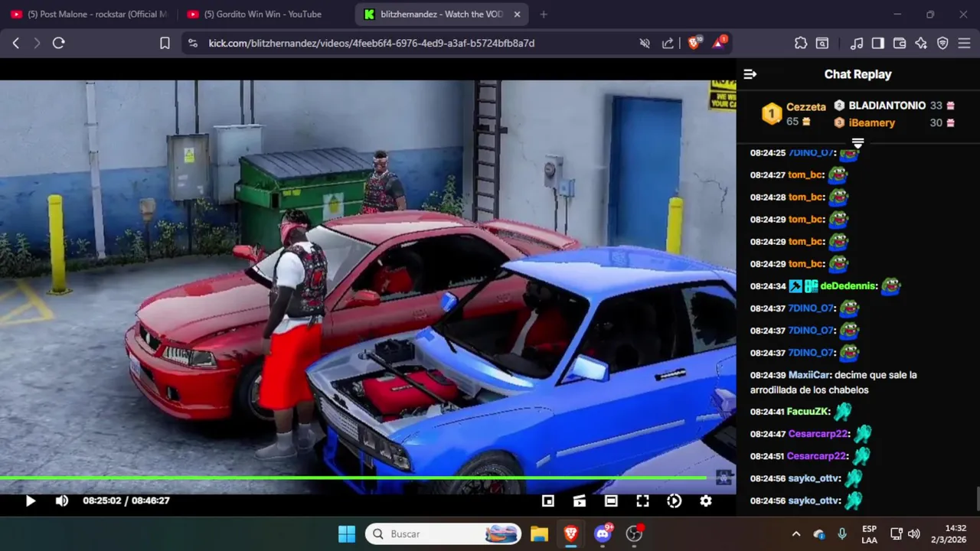Focus the kick.com URL address field
This screenshot has height=551, width=980.
pos(371,43)
